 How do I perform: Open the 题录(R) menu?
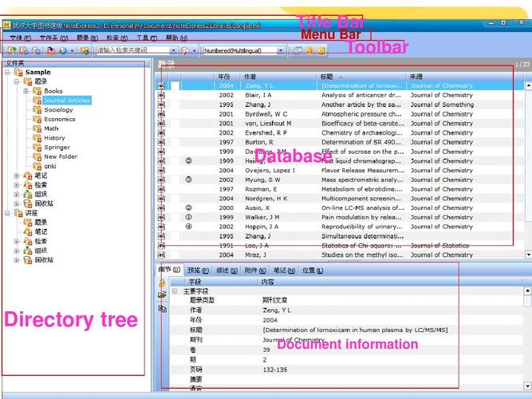coord(87,38)
